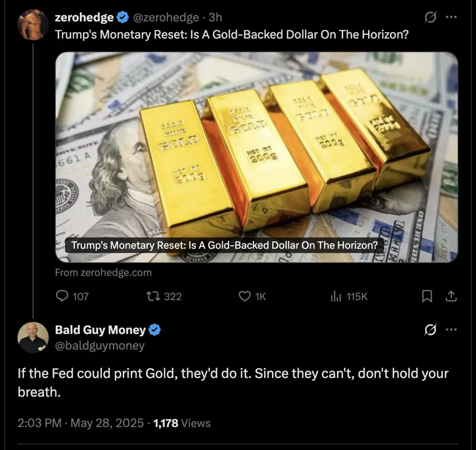This screenshot has width=476, height=450.
Task: Follow the From zerohedge.com link
Action: 103,272
